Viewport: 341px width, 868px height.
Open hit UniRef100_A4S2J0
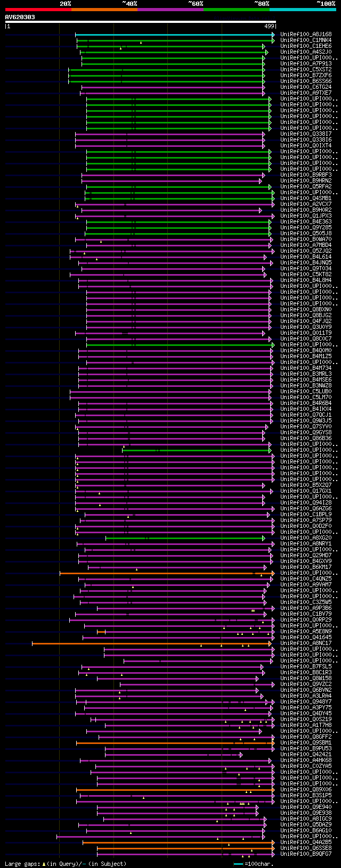[306, 52]
